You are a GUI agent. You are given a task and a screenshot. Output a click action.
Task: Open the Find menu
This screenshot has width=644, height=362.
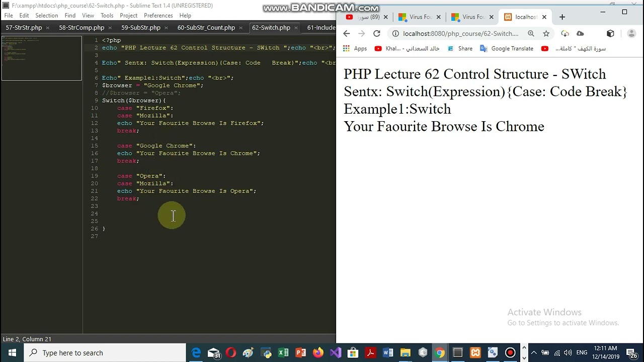[70, 16]
